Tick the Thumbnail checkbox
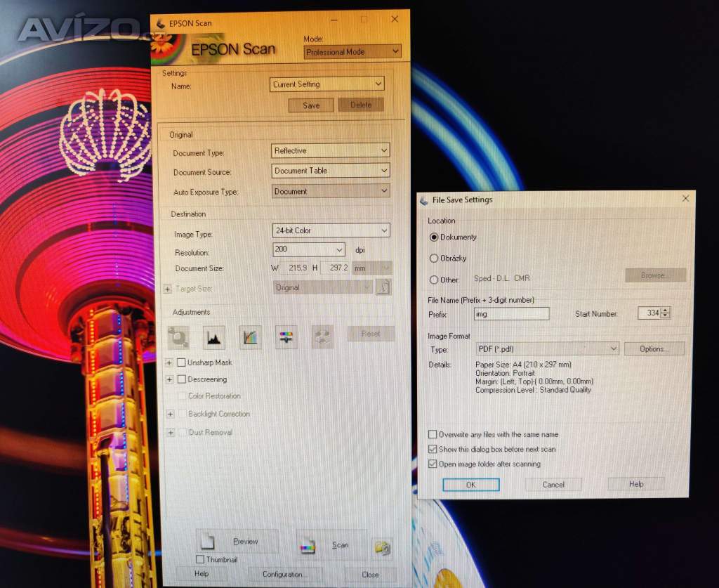This screenshot has height=588, width=719. (x=200, y=559)
